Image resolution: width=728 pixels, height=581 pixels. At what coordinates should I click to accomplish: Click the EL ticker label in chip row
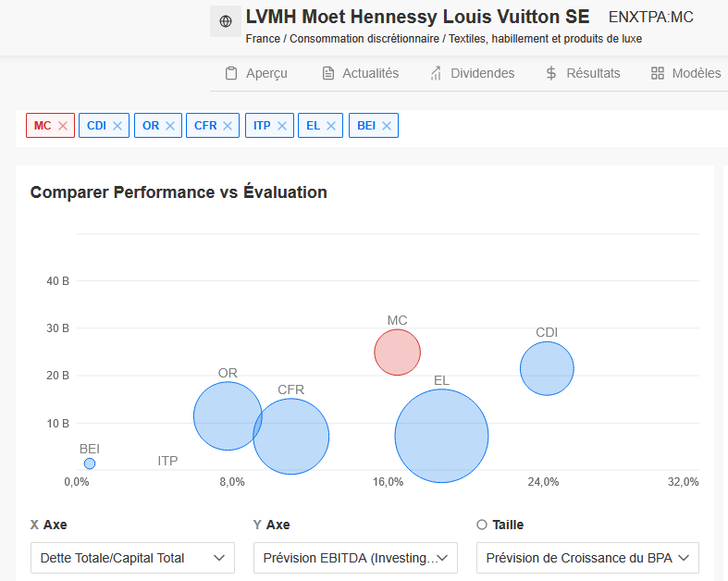tap(314, 126)
